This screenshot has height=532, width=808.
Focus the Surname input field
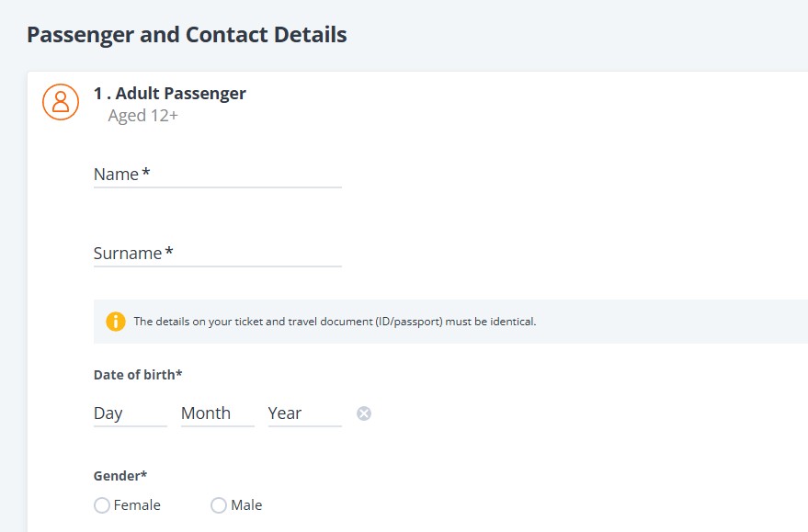coord(218,254)
